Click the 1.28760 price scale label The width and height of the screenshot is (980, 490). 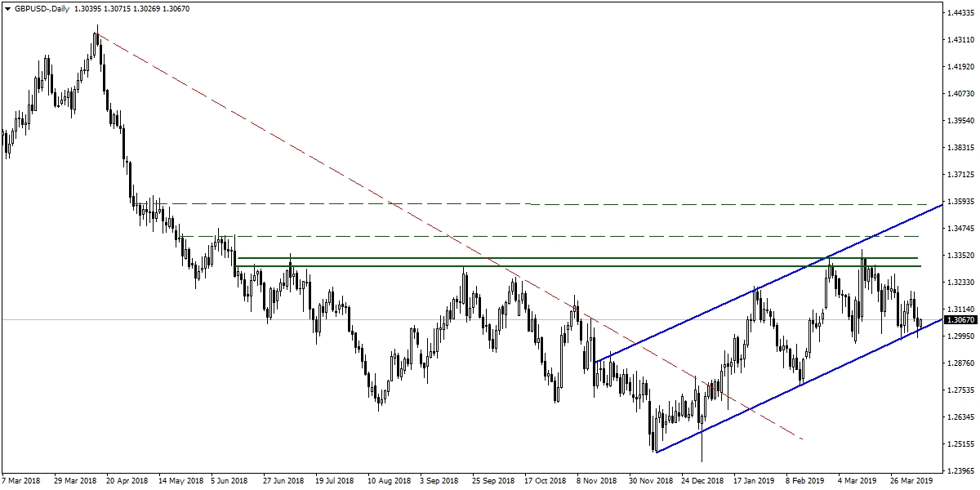point(962,363)
